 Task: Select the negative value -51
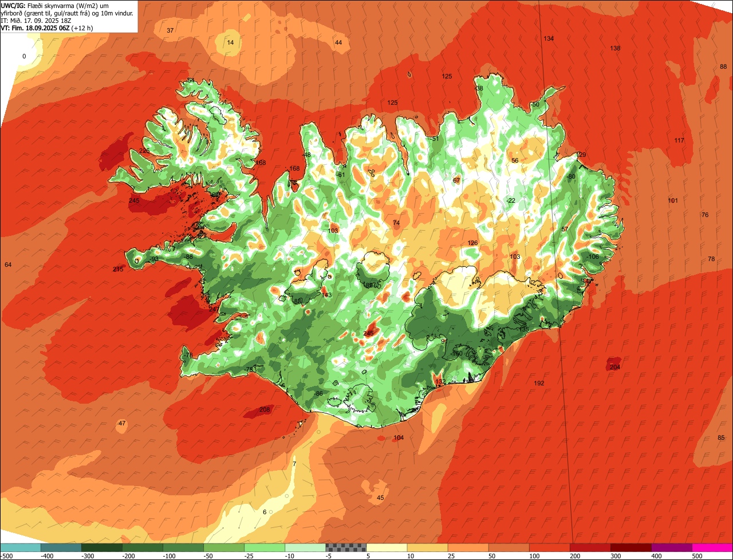pos(434,139)
